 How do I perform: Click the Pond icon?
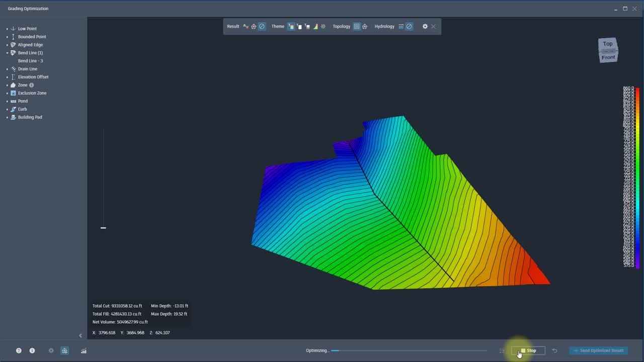(13, 101)
